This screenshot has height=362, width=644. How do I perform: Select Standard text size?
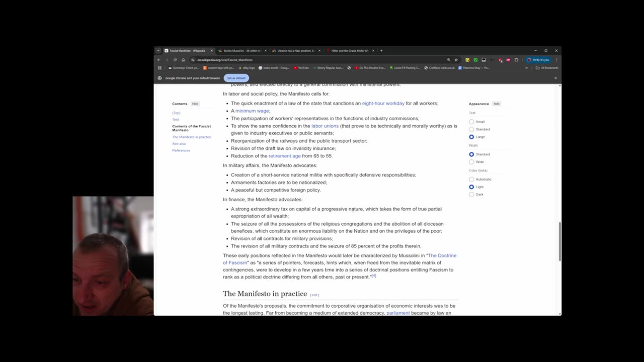[471, 129]
